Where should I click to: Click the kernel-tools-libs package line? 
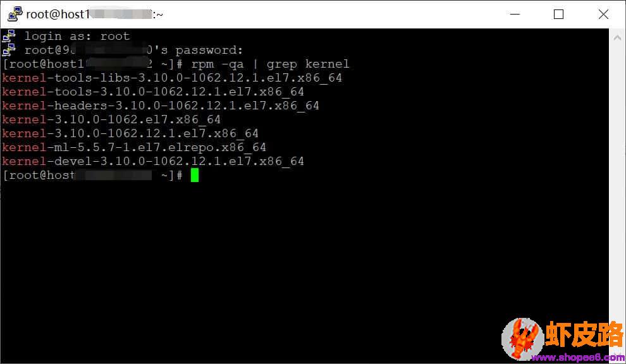click(x=172, y=78)
